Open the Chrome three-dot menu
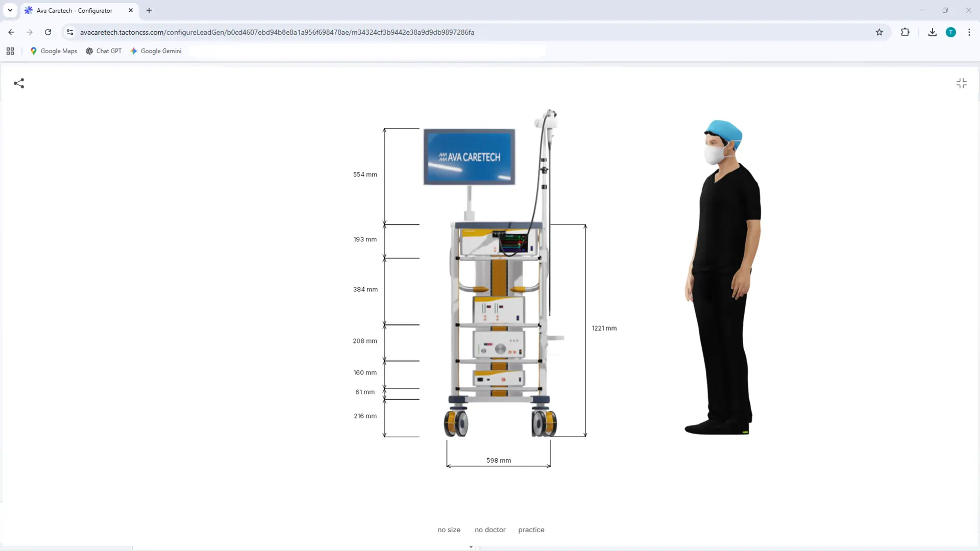The width and height of the screenshot is (980, 551). coord(969,32)
